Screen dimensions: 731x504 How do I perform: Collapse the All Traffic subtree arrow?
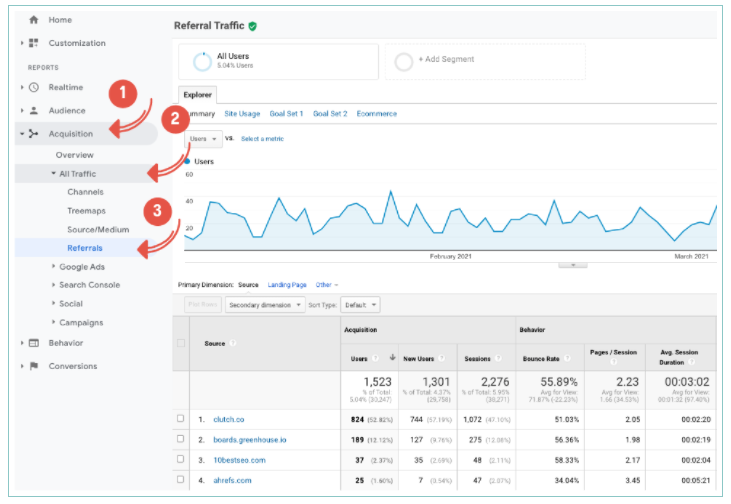click(x=54, y=173)
